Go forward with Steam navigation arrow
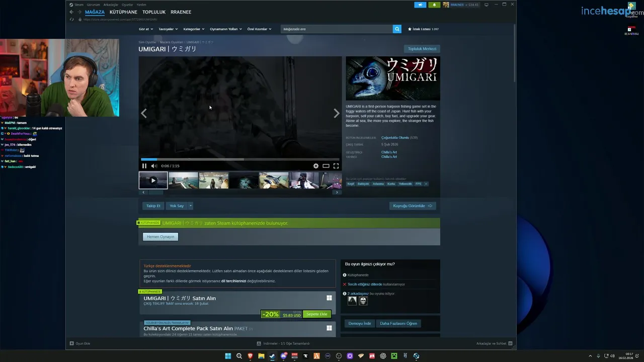644x362 pixels. (x=79, y=12)
